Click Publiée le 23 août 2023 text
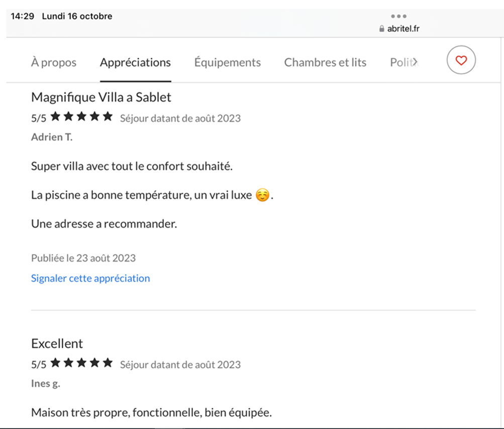Image resolution: width=504 pixels, height=429 pixels. click(83, 258)
